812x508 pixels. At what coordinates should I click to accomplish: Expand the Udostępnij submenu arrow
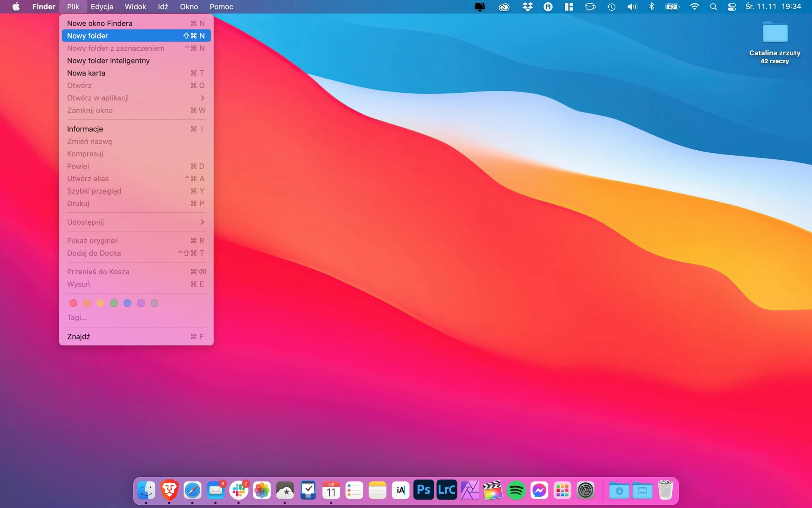coord(202,222)
